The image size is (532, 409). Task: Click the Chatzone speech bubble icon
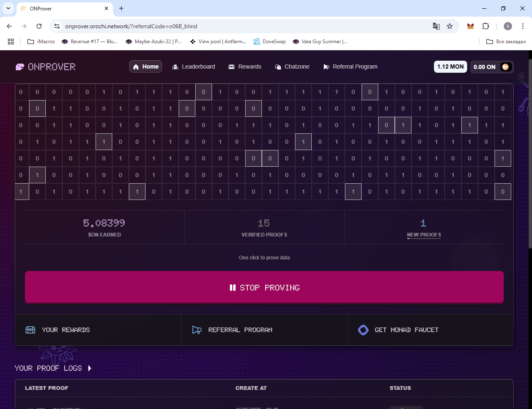pos(278,67)
